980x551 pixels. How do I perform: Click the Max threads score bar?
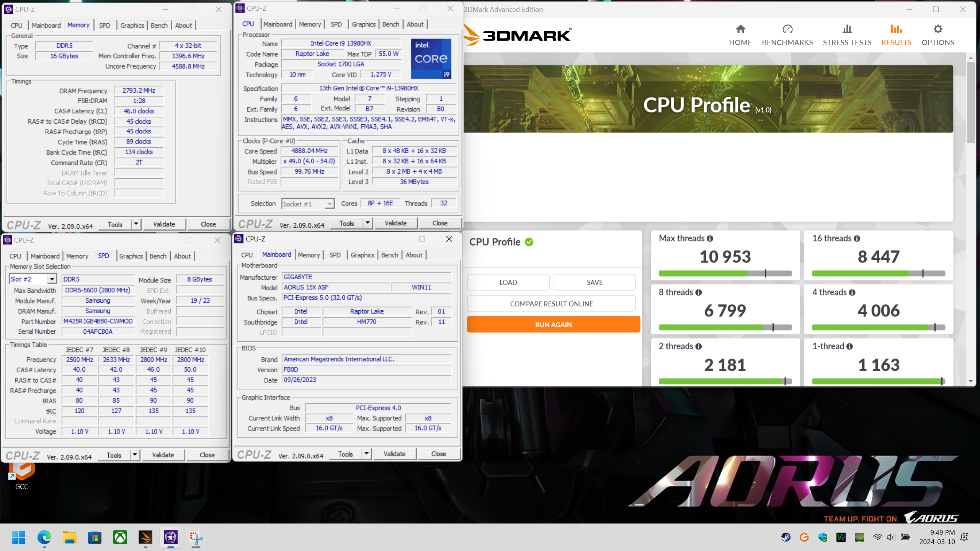coord(725,273)
